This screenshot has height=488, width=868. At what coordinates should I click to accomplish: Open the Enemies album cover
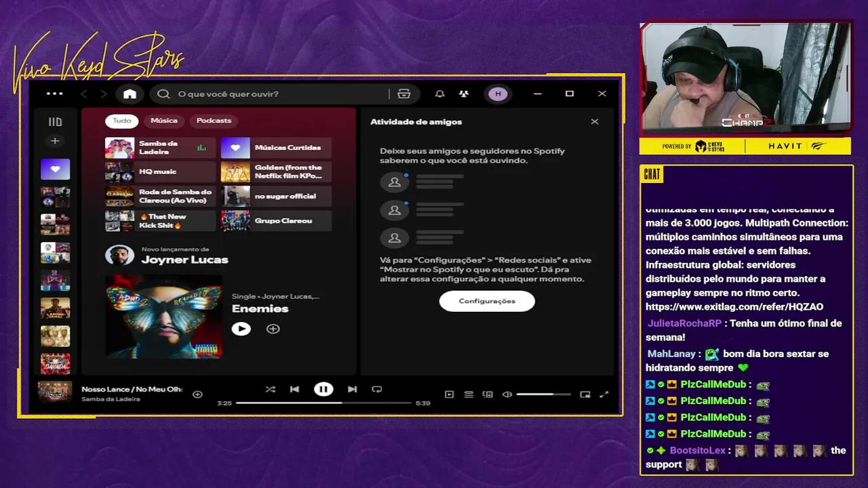tap(163, 315)
